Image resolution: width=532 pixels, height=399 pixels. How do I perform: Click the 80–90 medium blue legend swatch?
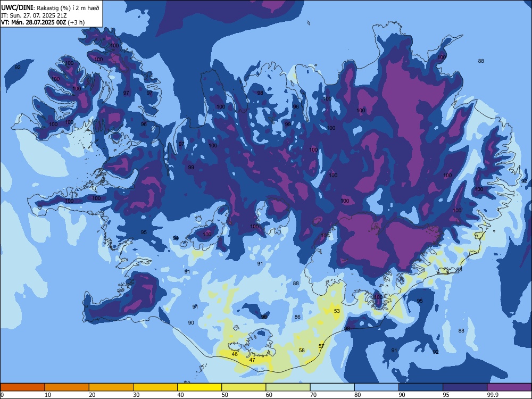point(377,387)
